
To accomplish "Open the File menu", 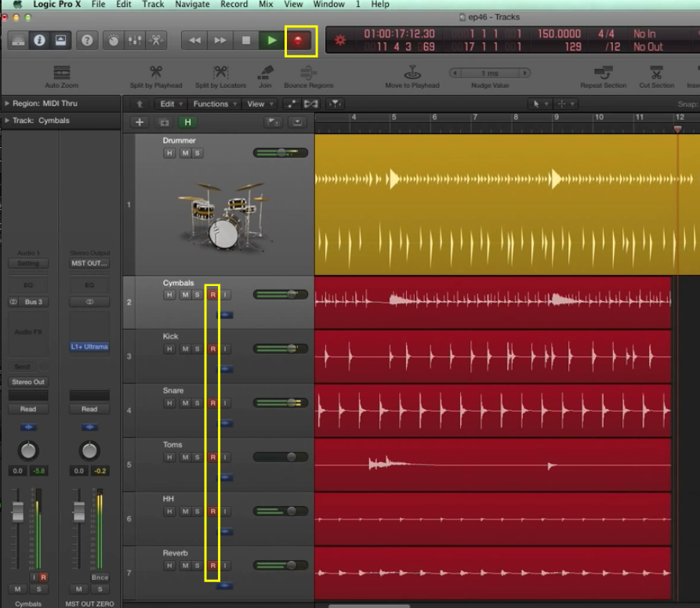I will coord(98,5).
